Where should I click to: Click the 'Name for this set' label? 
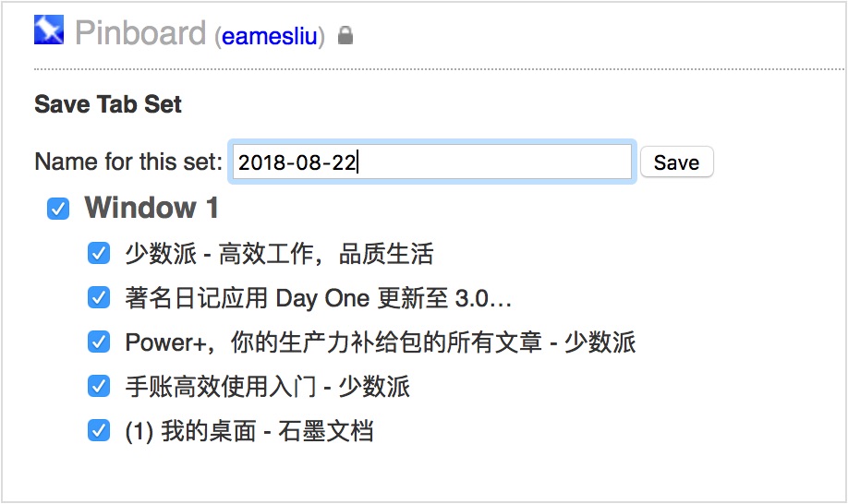pos(128,162)
